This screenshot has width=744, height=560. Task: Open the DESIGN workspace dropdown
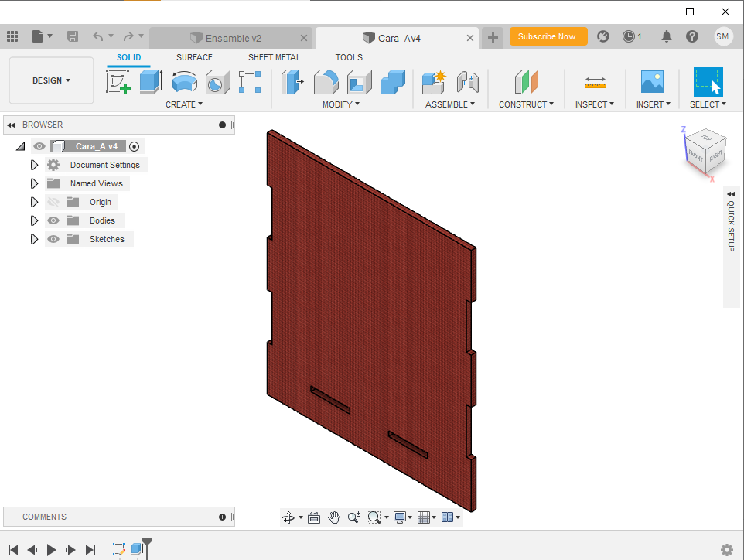tap(51, 80)
